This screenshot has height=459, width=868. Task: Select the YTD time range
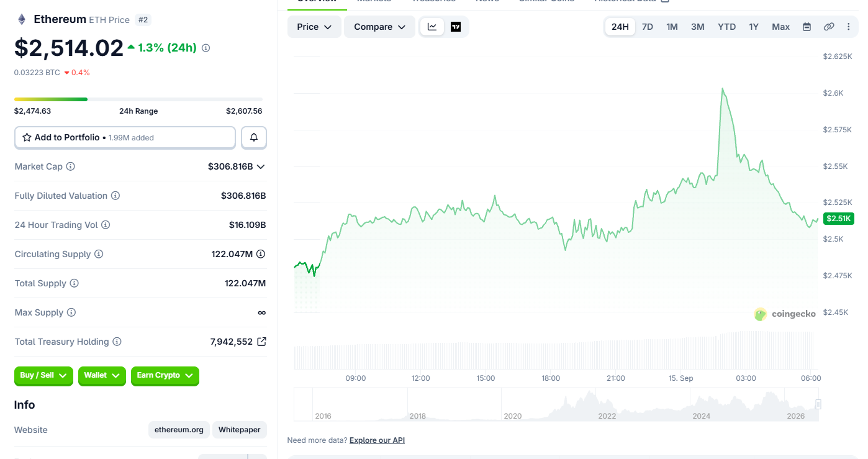click(x=726, y=27)
